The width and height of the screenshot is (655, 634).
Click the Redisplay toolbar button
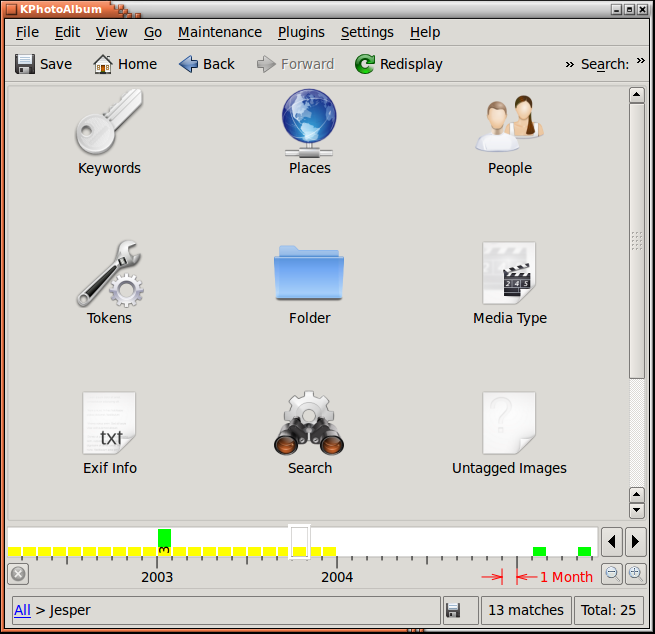(398, 64)
